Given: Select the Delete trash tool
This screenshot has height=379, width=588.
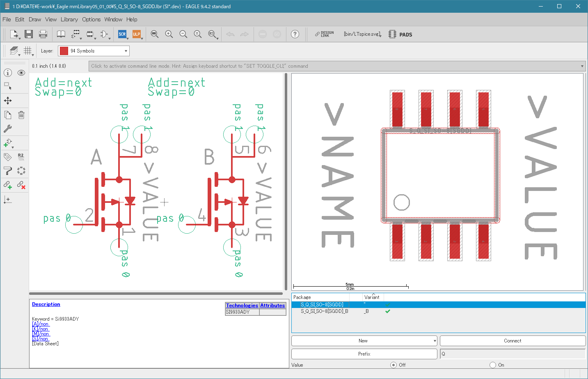Looking at the screenshot, I should pyautogui.click(x=21, y=115).
